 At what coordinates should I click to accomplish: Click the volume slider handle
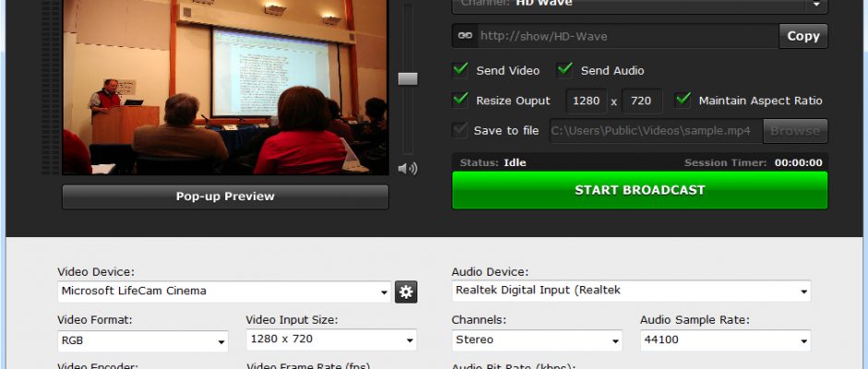coord(408,78)
